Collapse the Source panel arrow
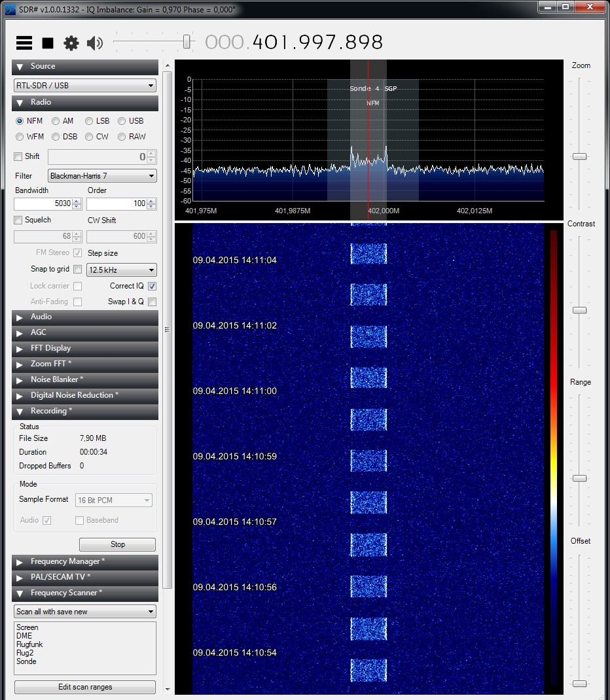The width and height of the screenshot is (610, 700). 20,67
